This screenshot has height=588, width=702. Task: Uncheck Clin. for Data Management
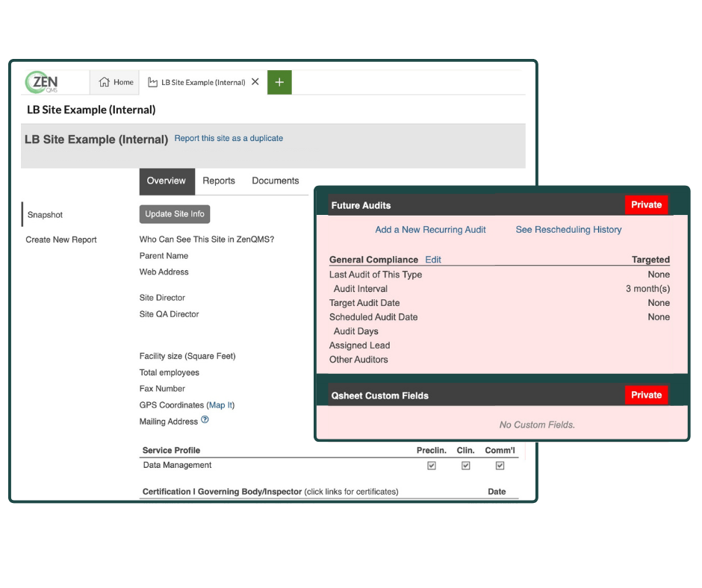pyautogui.click(x=465, y=465)
